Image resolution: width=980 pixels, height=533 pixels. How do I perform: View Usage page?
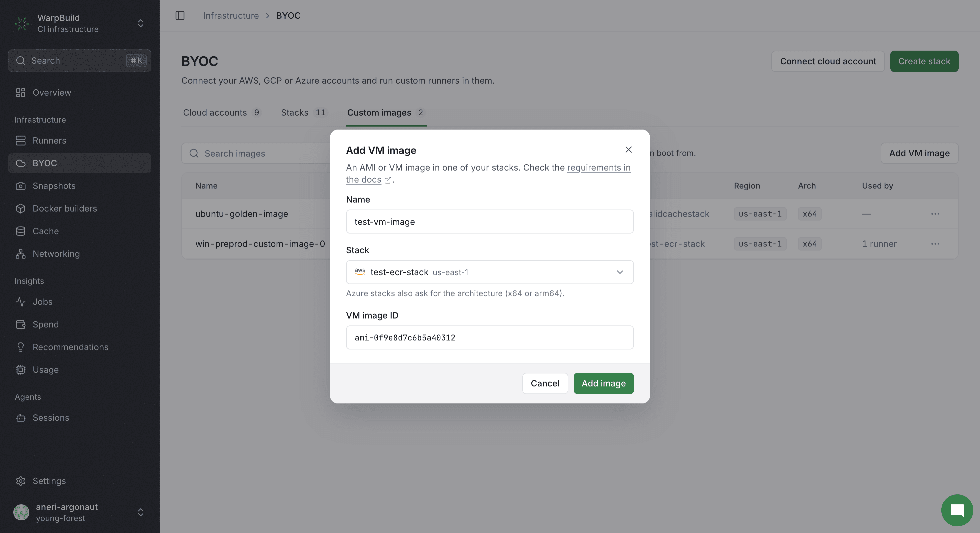(80, 369)
